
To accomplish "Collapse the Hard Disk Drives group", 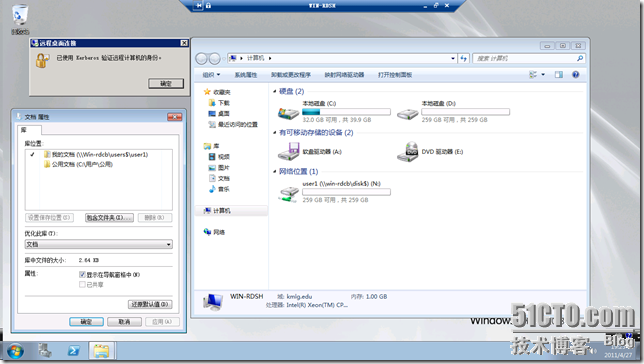I will click(274, 91).
